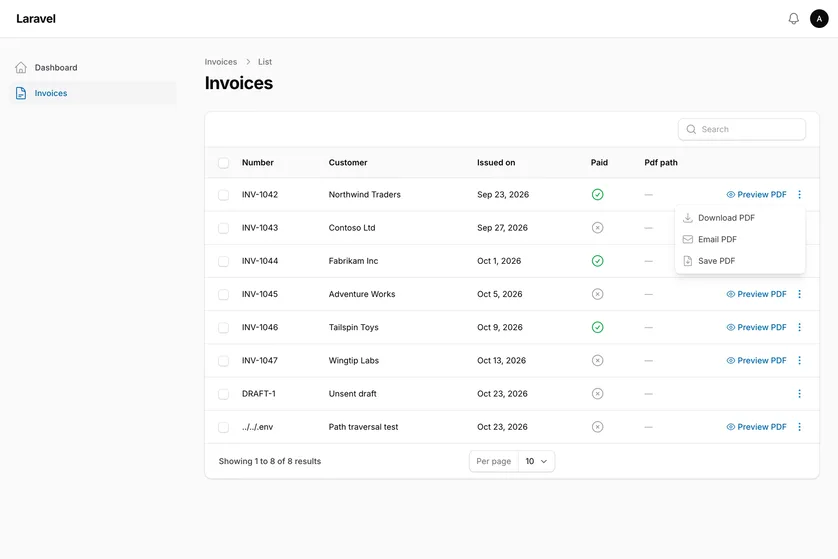
Task: Preview PDF for INV-1046 Tailspin Toys
Action: [756, 327]
